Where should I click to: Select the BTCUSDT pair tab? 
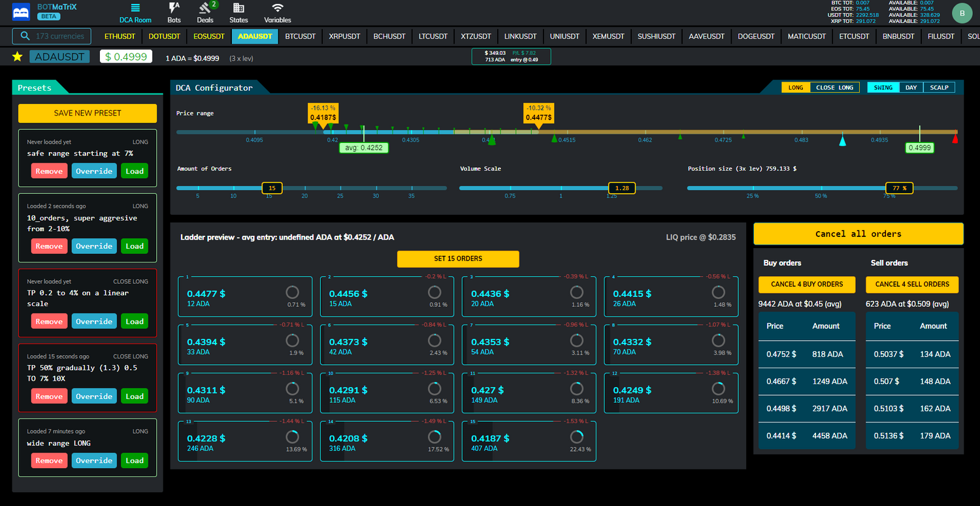[301, 37]
